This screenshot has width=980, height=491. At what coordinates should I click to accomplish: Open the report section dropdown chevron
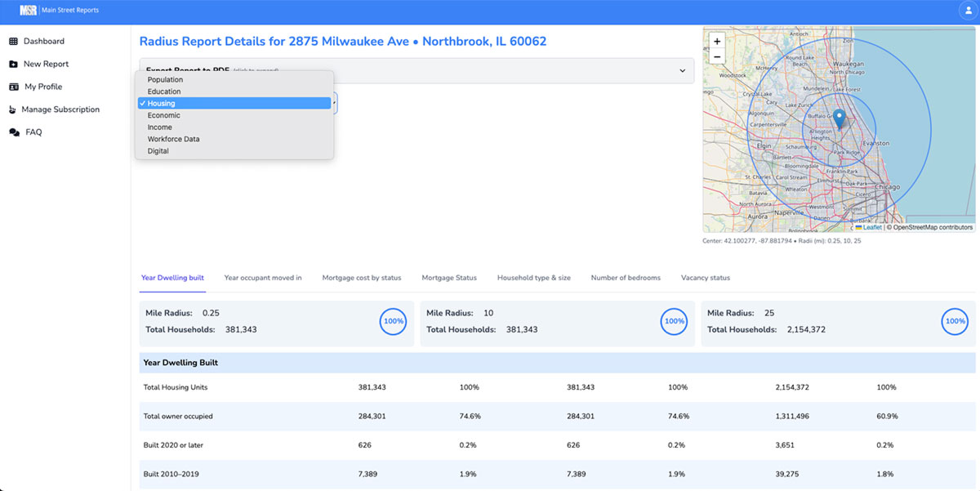(683, 71)
